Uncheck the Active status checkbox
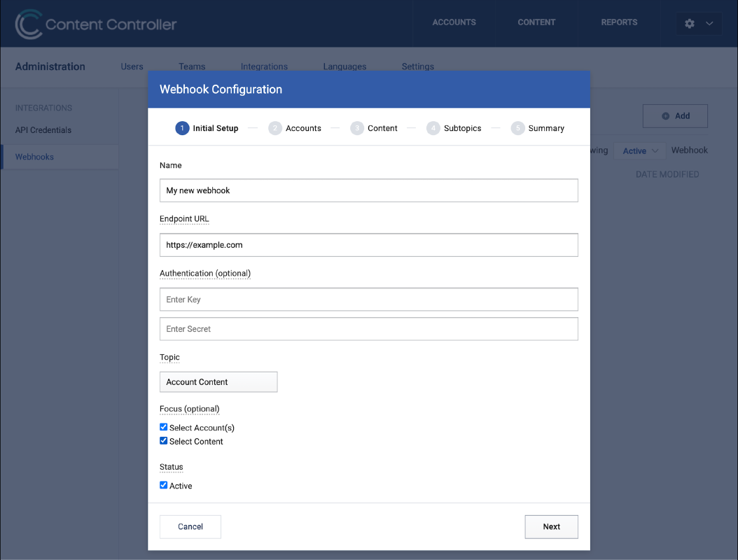Viewport: 738px width, 560px height. coord(163,484)
